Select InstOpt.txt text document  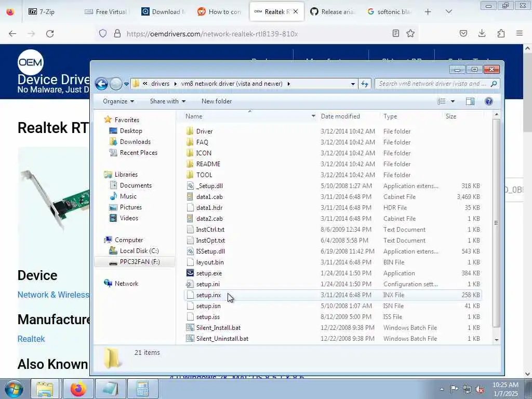click(x=210, y=240)
